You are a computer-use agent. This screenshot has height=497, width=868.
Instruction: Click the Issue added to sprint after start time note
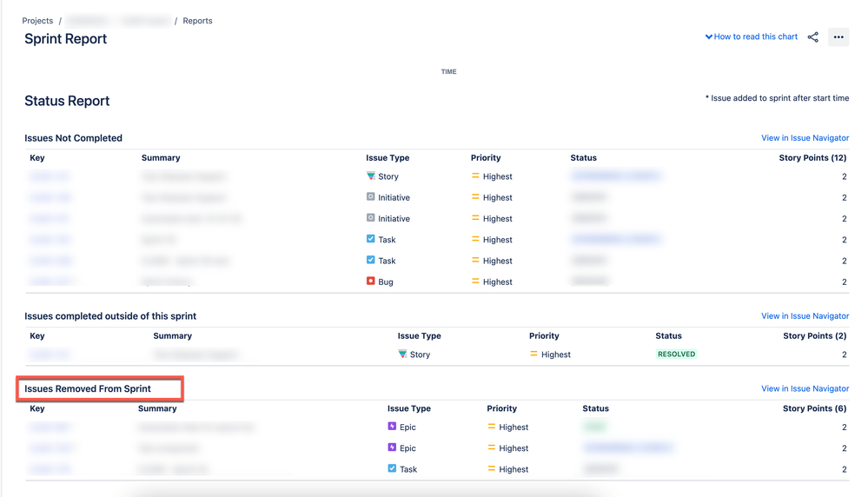click(778, 98)
